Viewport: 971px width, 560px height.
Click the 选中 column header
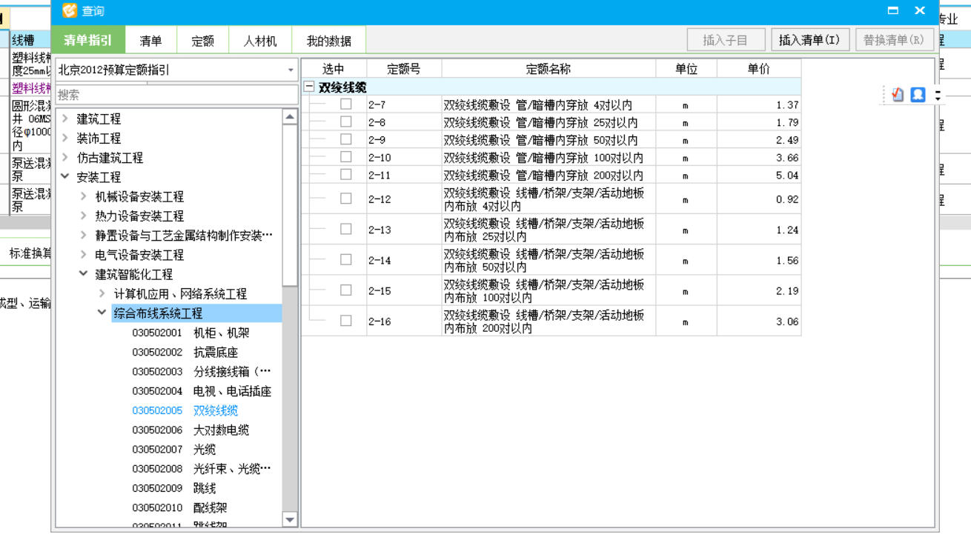pyautogui.click(x=334, y=69)
